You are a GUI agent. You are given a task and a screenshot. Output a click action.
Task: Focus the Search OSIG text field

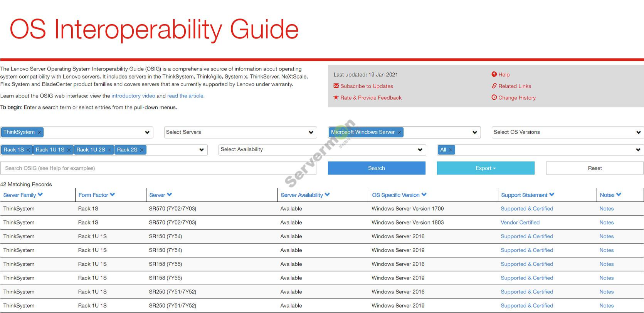[158, 168]
